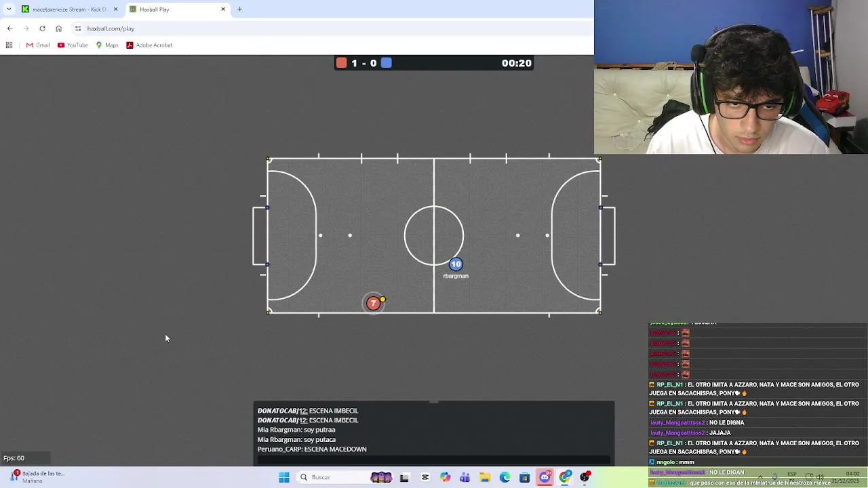Click the Peruano_CARP ESCENA MACEDOWN chat message
Viewport: 868px width, 488px height.
point(312,449)
